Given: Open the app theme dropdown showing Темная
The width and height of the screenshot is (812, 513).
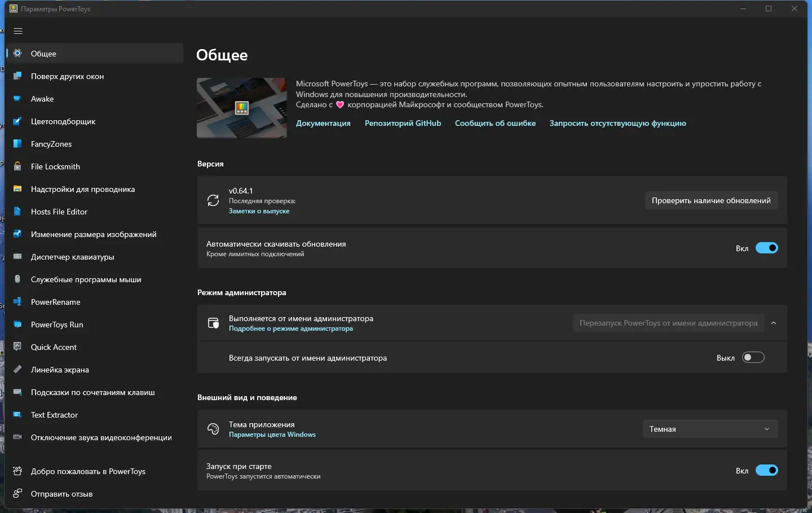Looking at the screenshot, I should point(710,429).
